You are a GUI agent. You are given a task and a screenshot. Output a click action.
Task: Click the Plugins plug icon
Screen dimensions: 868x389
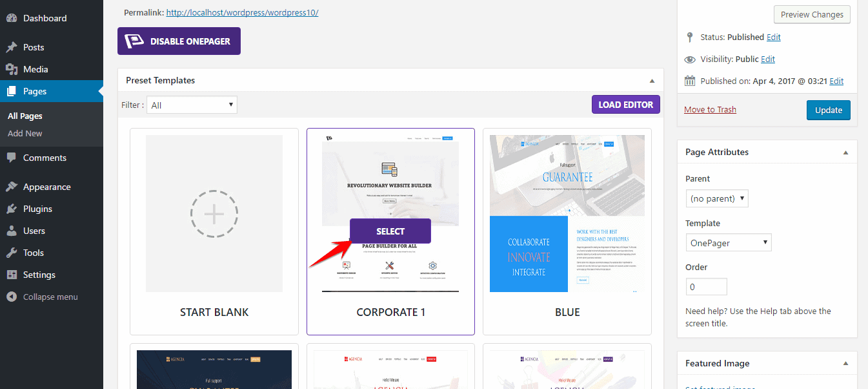coord(12,209)
